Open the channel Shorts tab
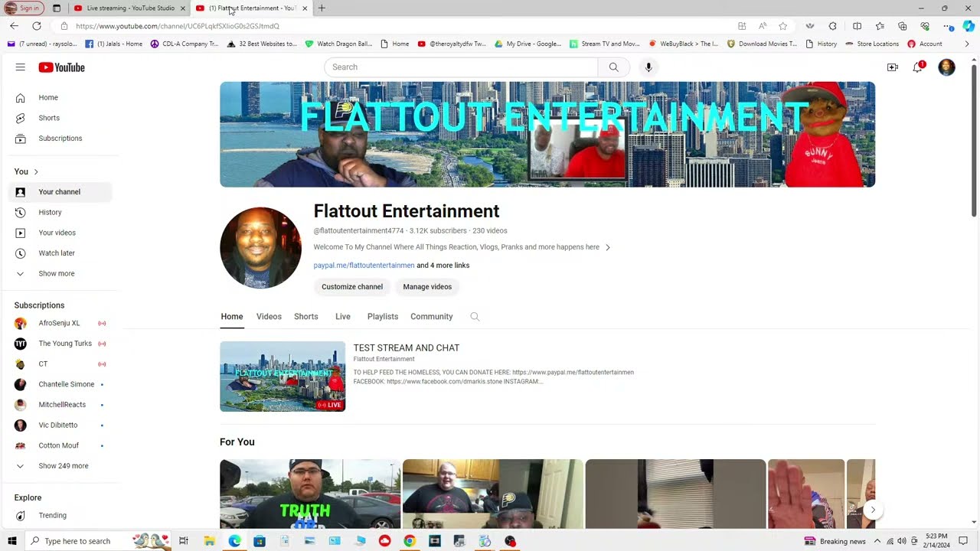 click(306, 317)
